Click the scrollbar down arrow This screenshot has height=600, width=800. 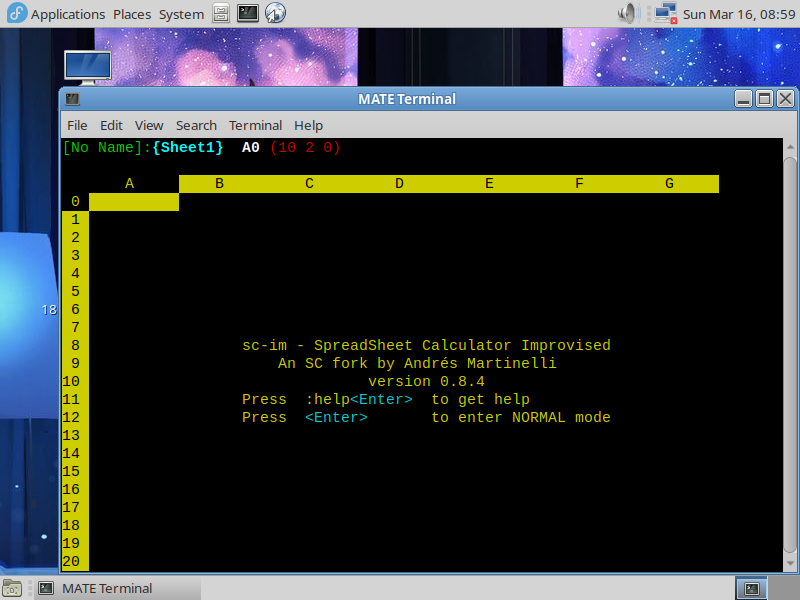pos(789,564)
